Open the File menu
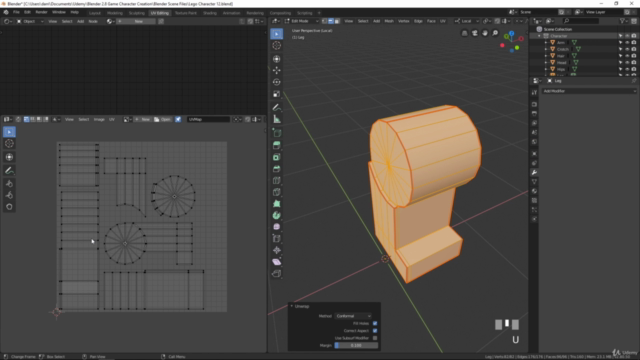640x360 pixels. pyautogui.click(x=16, y=12)
